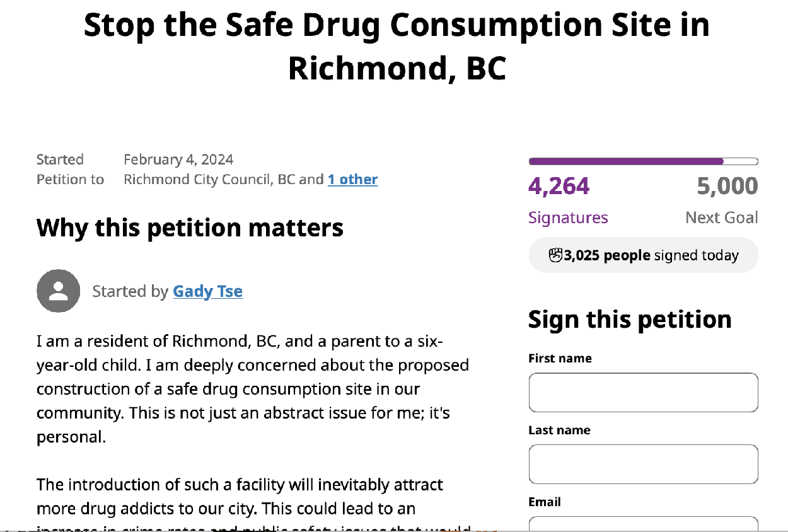Click the "Sign this petition" heading

(630, 320)
